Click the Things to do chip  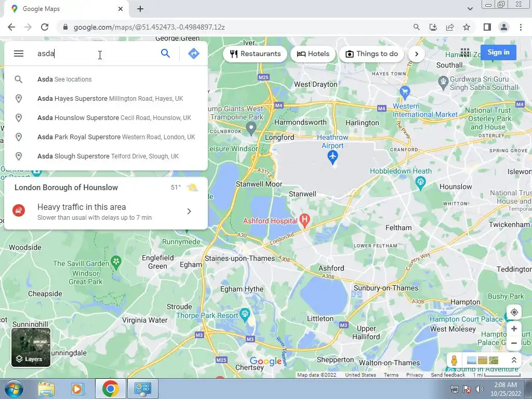pyautogui.click(x=371, y=54)
